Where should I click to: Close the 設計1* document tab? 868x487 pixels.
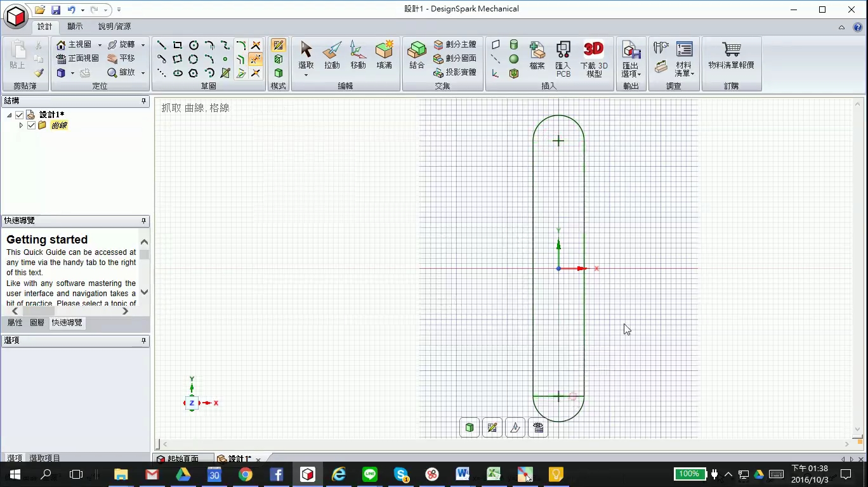pos(258,460)
